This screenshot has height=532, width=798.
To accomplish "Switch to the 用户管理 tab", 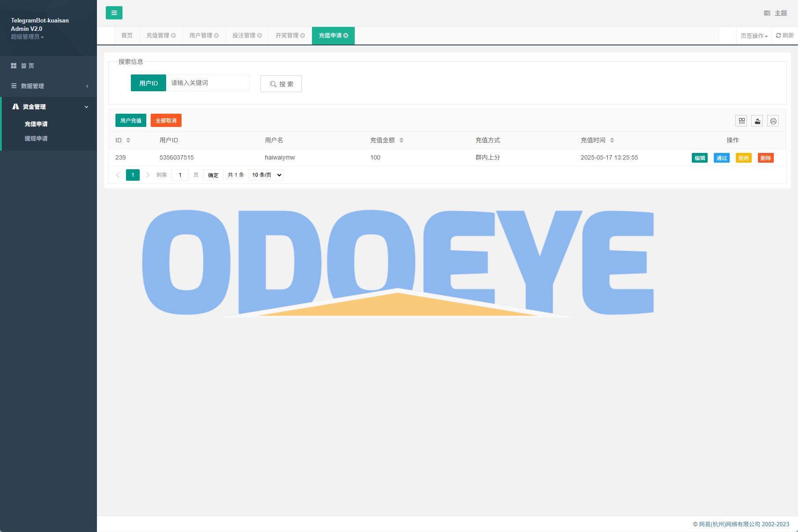I will coord(201,35).
